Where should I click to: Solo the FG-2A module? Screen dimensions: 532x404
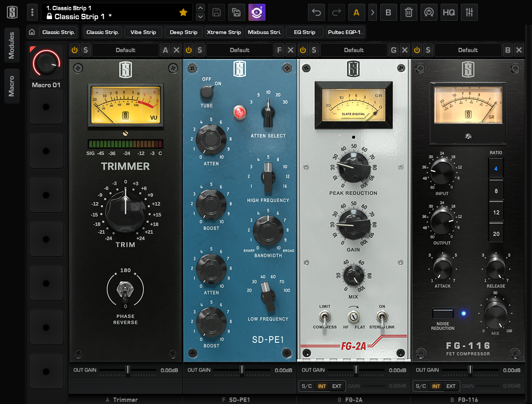pos(314,50)
